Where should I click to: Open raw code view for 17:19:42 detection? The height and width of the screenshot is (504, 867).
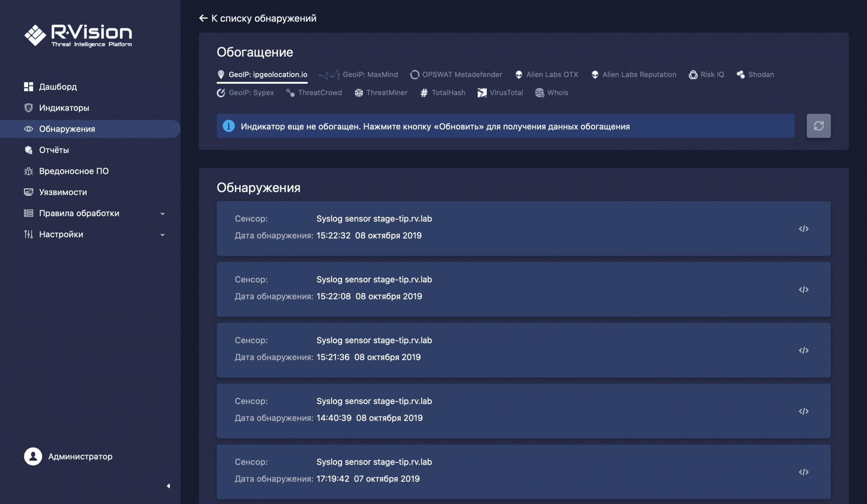coord(803,472)
